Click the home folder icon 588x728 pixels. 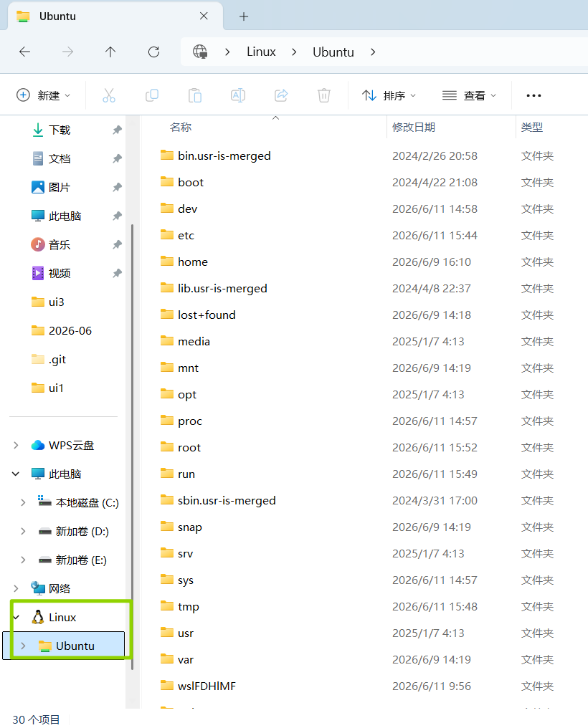[167, 262]
